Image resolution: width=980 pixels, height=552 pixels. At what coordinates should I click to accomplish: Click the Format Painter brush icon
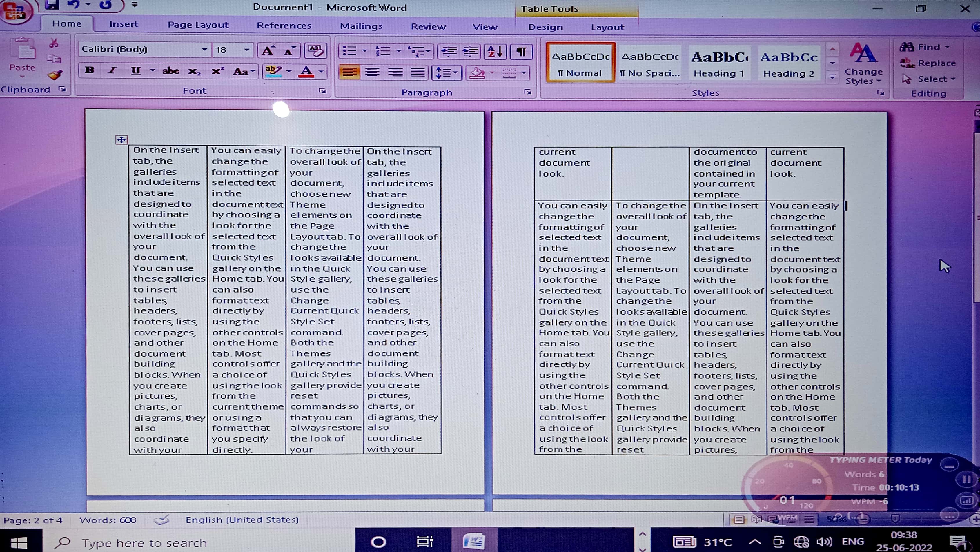click(55, 75)
